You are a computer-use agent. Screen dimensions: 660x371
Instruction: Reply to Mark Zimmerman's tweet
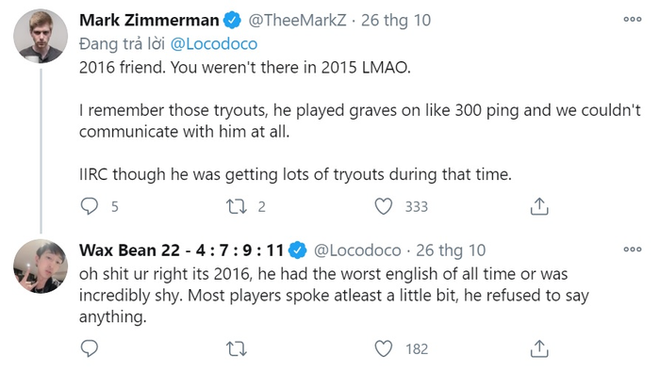tap(89, 206)
